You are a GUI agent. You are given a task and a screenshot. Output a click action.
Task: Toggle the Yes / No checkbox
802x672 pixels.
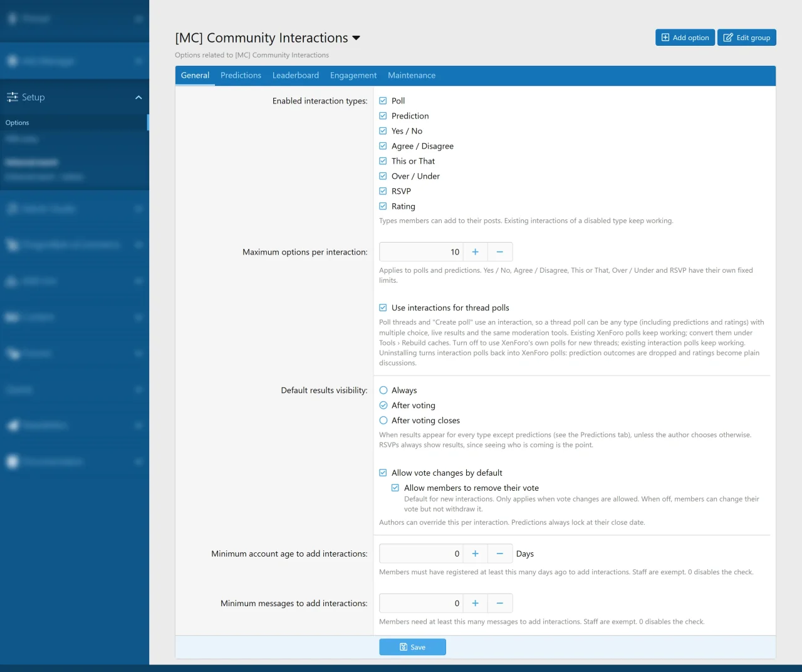[x=383, y=131]
